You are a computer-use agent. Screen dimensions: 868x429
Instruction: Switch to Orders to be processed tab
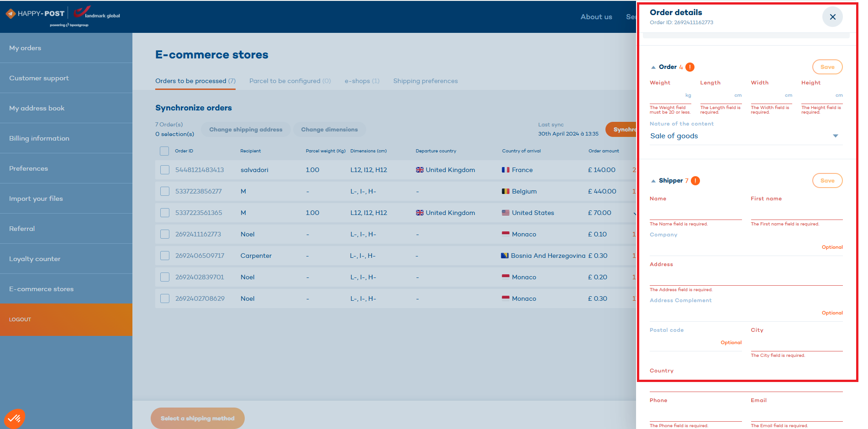[195, 81]
